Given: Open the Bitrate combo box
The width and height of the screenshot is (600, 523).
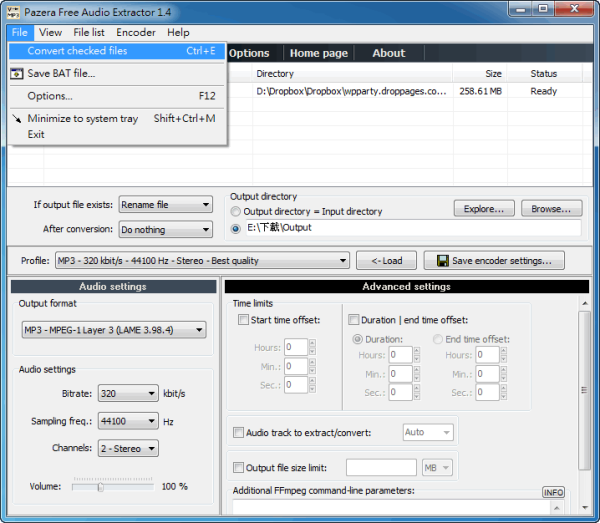Looking at the screenshot, I should 151,394.
